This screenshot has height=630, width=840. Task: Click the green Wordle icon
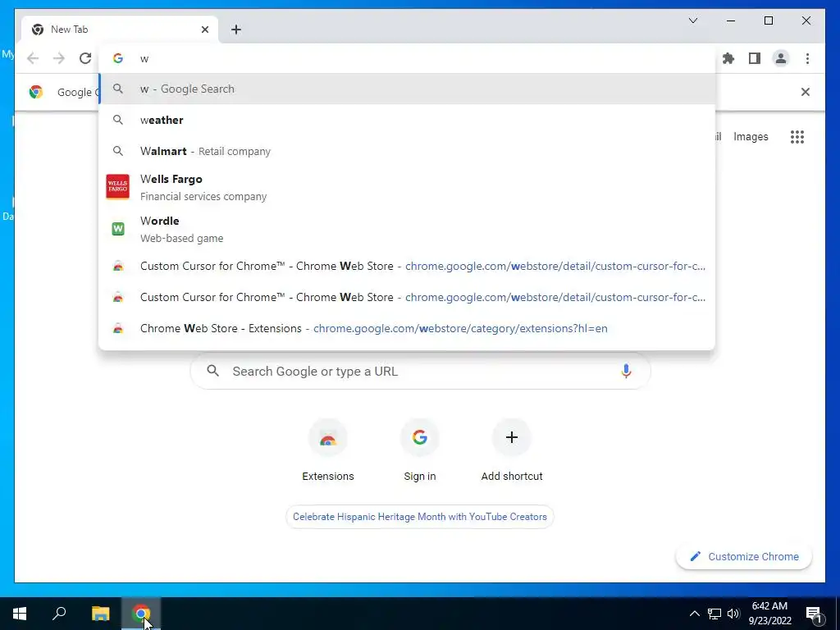point(118,229)
